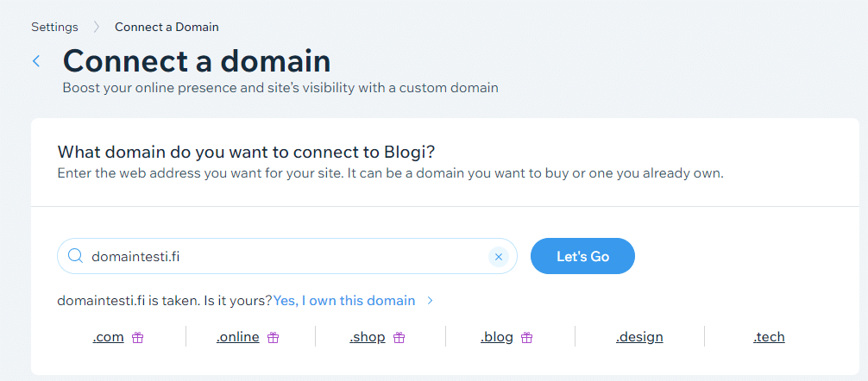Select the .design domain extension
Image resolution: width=868 pixels, height=381 pixels.
639,337
